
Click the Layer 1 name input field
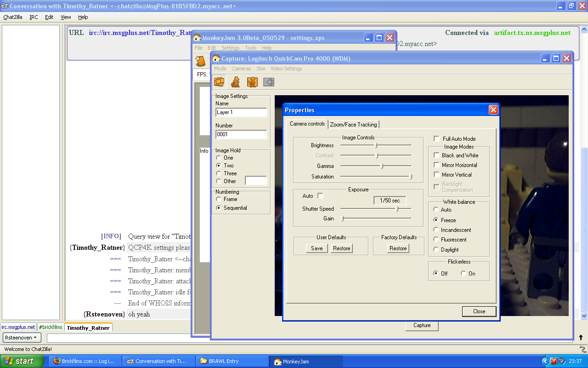click(x=241, y=112)
